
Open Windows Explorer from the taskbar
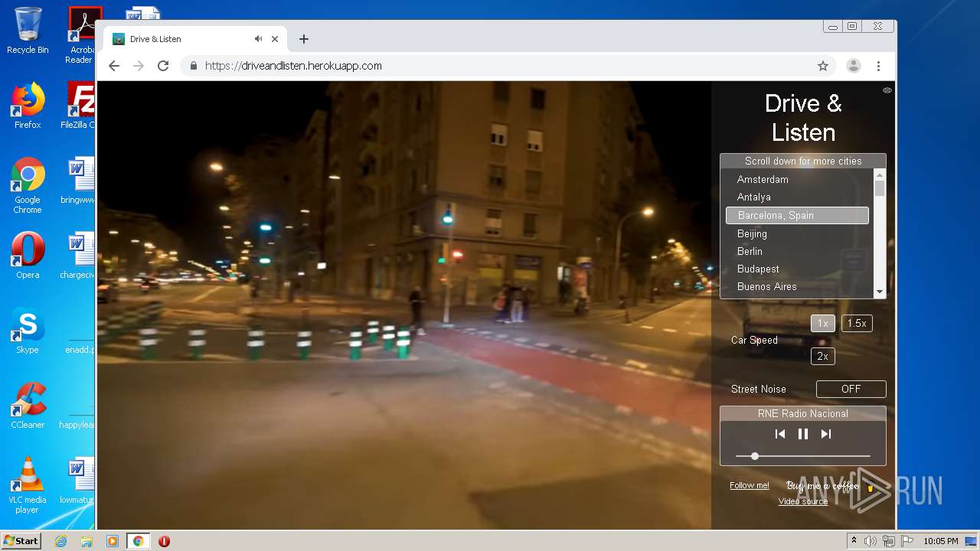coord(87,541)
